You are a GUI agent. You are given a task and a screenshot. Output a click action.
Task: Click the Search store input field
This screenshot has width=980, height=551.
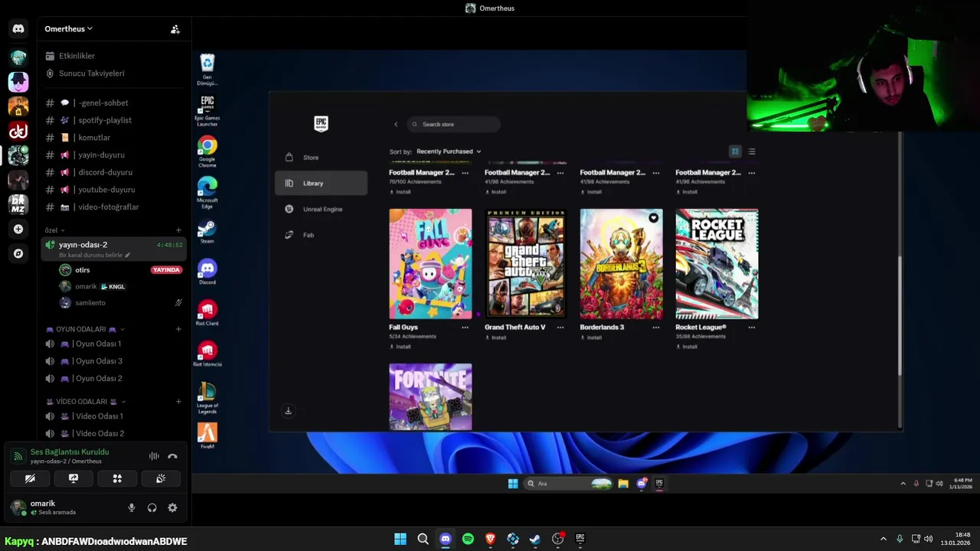(x=454, y=124)
